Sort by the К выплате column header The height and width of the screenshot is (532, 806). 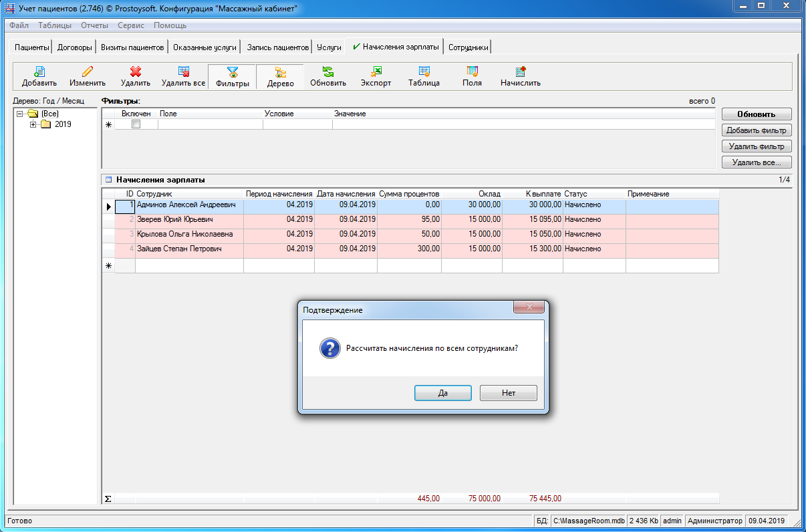tap(533, 194)
